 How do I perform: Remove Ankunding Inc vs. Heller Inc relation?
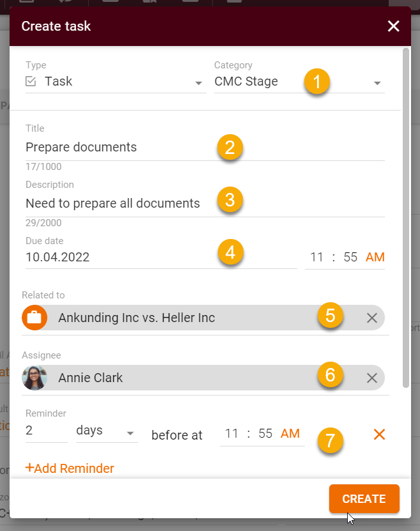click(x=372, y=318)
